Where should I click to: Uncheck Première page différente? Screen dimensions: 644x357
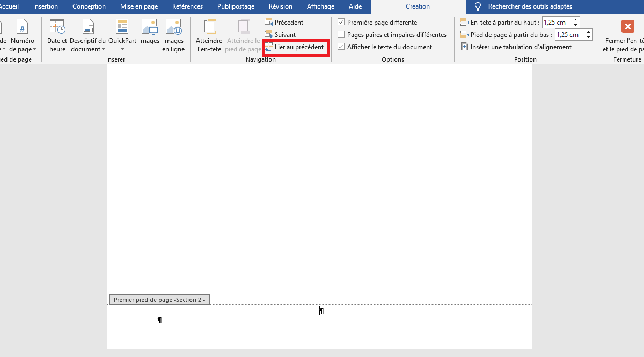pos(341,22)
